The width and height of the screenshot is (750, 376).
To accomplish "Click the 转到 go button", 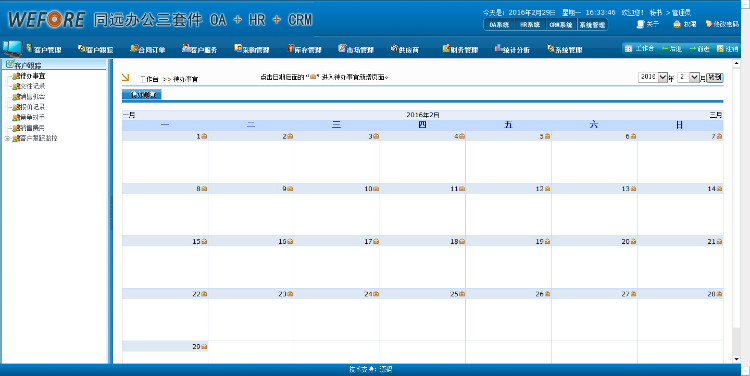I will (714, 77).
